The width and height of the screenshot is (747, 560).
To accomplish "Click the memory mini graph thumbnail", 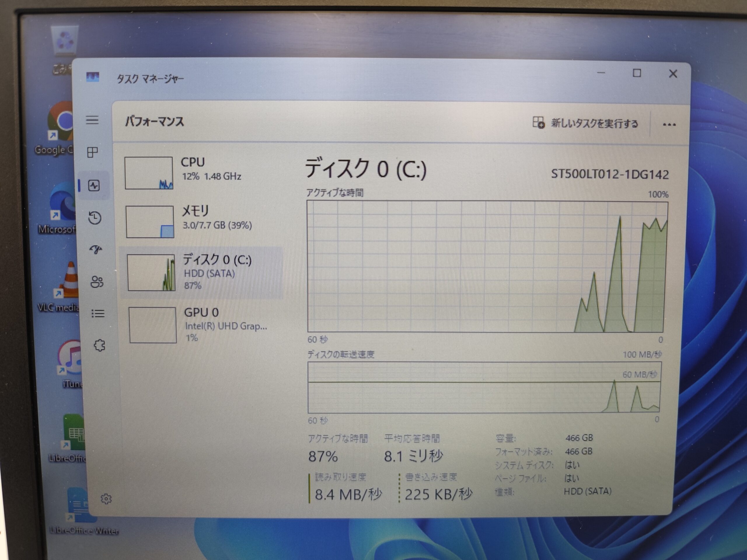I will [150, 222].
